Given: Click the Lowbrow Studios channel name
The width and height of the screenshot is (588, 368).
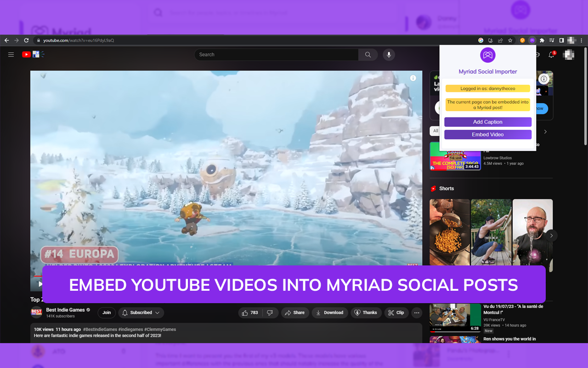Looking at the screenshot, I should (x=498, y=158).
